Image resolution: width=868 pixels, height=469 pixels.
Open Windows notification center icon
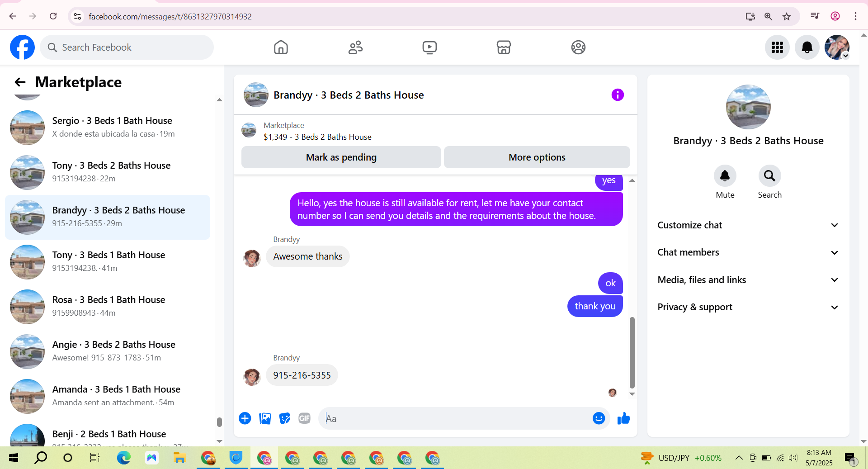[x=851, y=459]
